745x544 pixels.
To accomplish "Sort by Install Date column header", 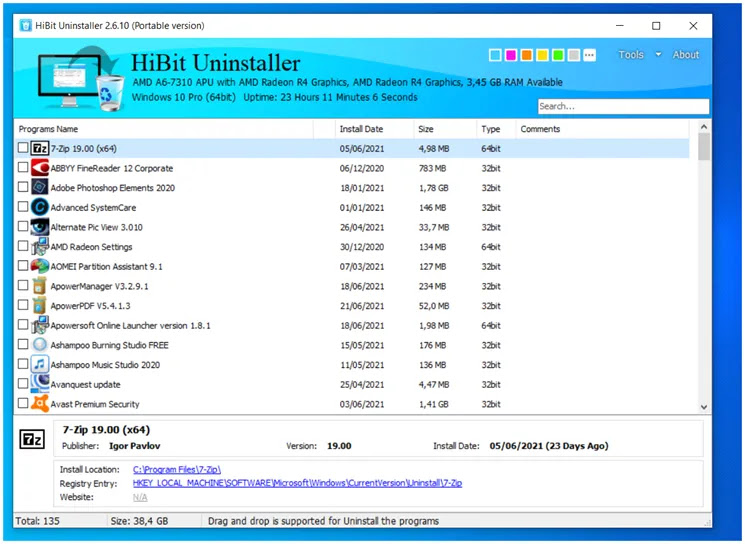I will (x=374, y=129).
